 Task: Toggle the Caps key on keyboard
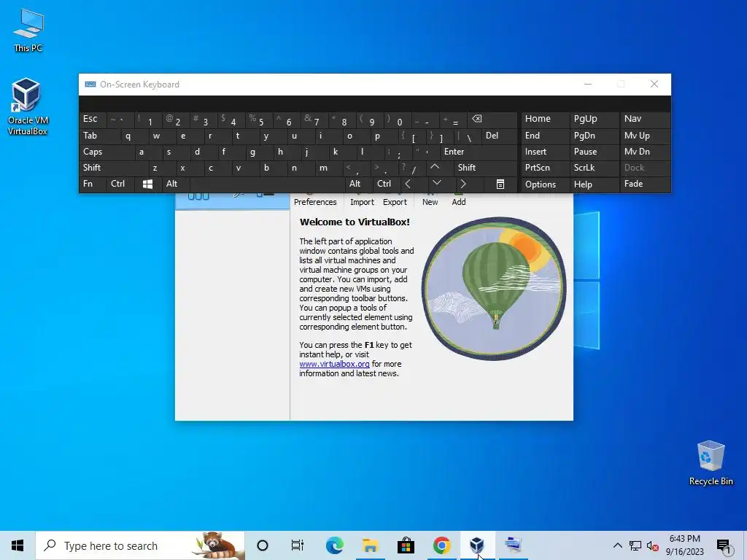coord(107,152)
